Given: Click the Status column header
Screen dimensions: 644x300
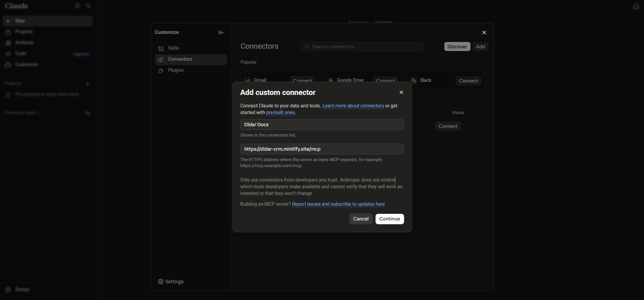Looking at the screenshot, I should click(458, 113).
